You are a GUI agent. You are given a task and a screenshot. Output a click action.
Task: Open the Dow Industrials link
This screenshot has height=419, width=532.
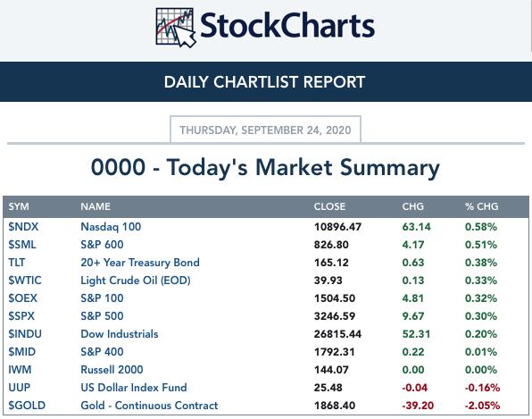(120, 334)
